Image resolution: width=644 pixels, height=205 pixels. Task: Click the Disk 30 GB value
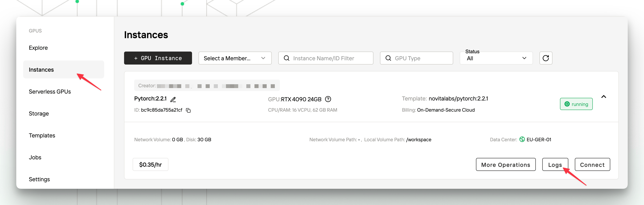(204, 140)
